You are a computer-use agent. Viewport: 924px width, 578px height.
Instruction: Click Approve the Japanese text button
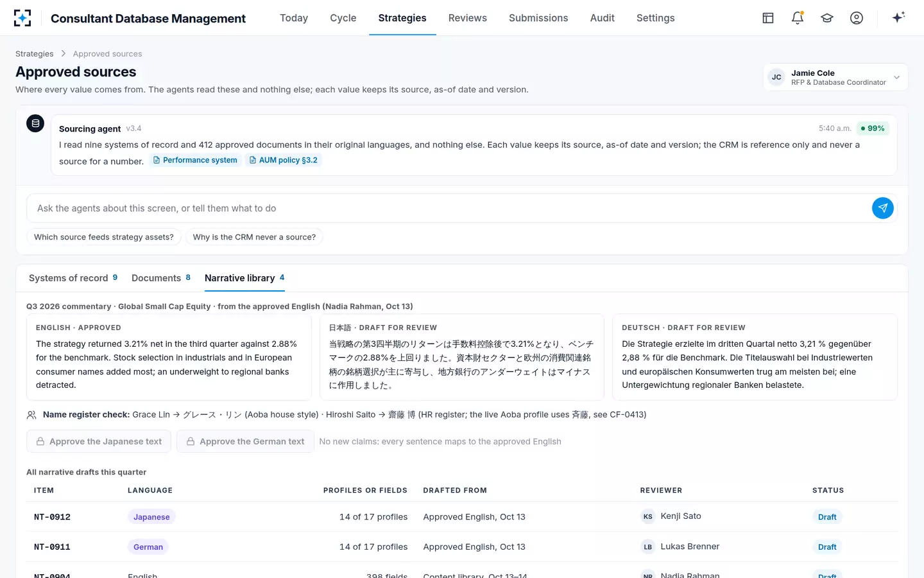pyautogui.click(x=99, y=441)
